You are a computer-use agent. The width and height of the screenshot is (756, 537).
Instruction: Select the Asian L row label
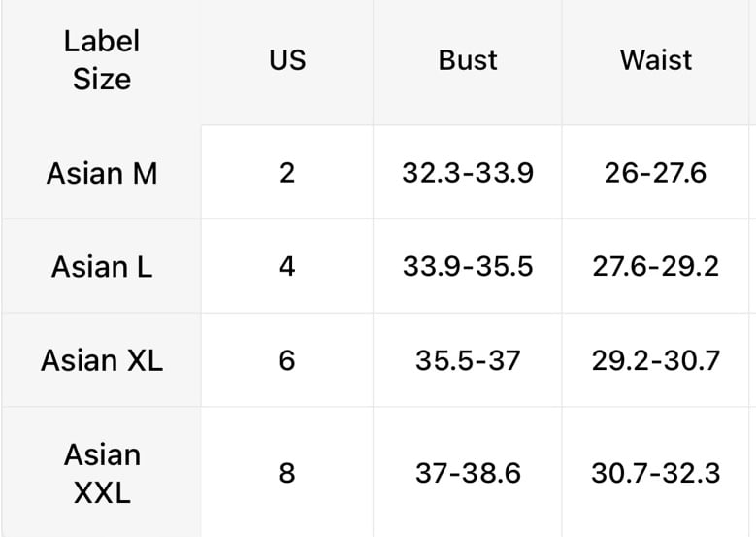[x=102, y=266]
